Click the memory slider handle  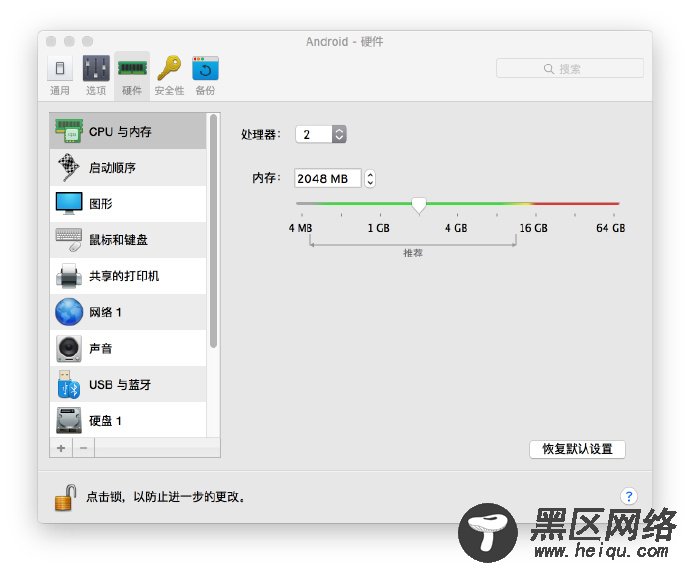[419, 205]
